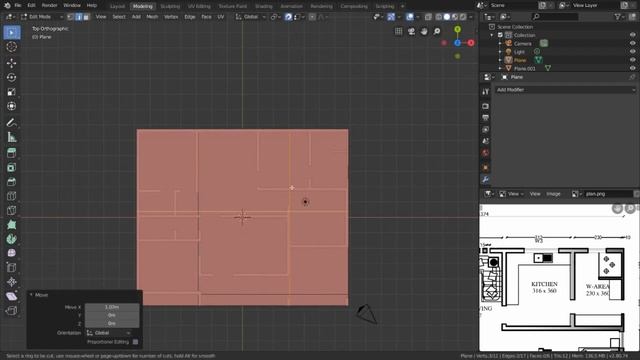Hide the Camera object in outliner

click(632, 43)
